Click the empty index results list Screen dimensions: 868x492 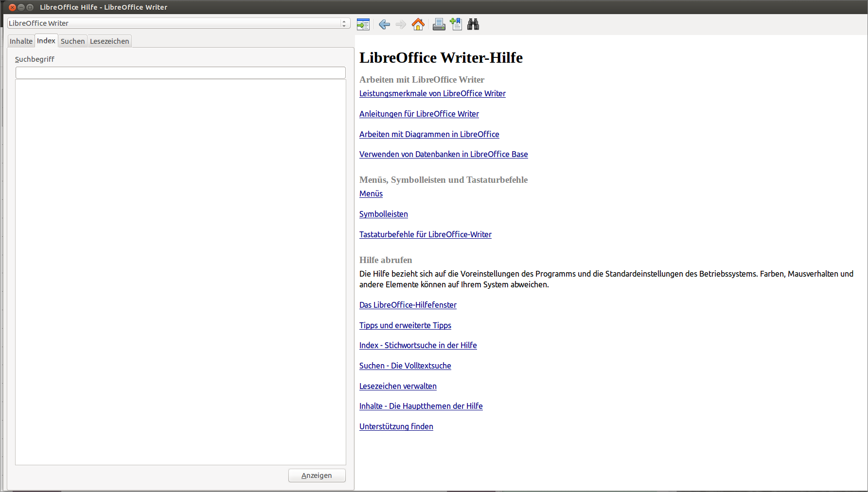tap(180, 272)
